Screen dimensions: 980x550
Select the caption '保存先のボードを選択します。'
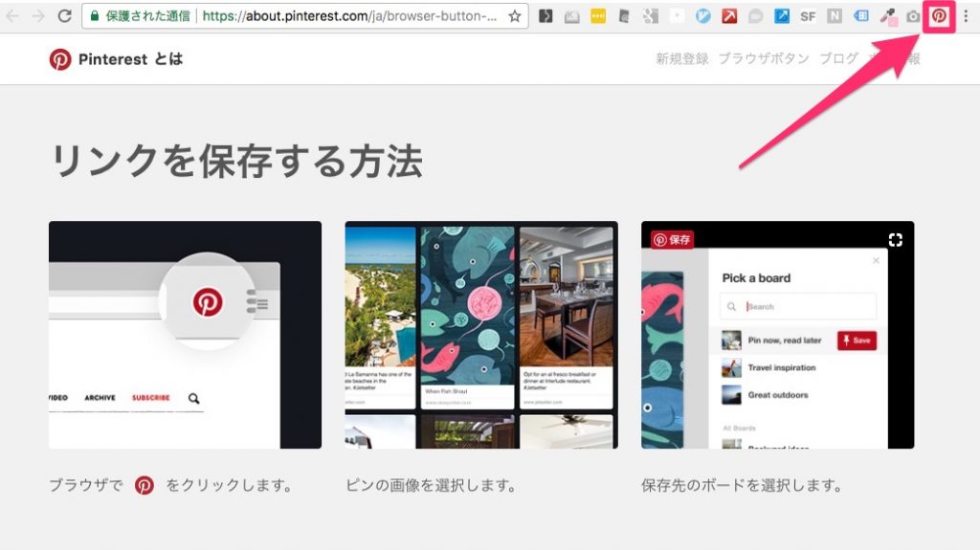tap(742, 485)
